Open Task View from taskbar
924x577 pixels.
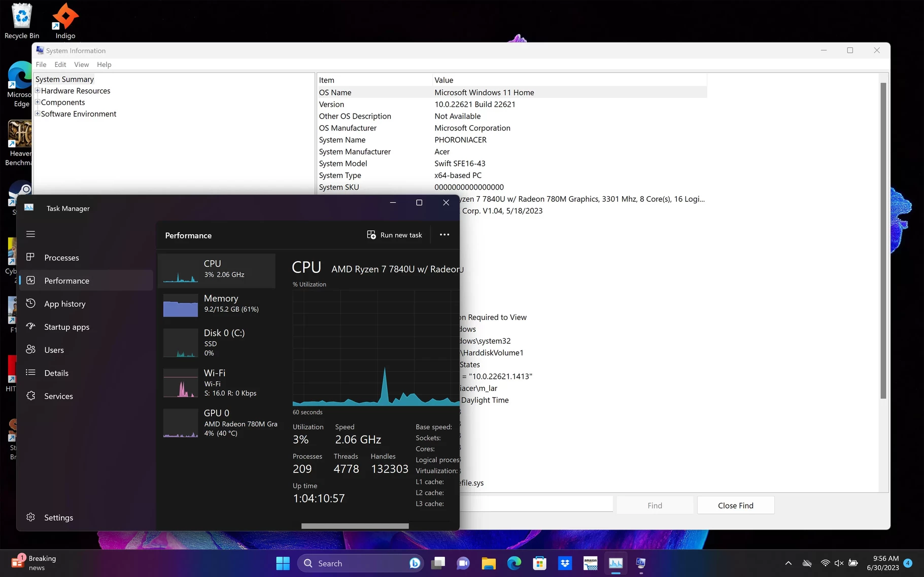coord(438,563)
